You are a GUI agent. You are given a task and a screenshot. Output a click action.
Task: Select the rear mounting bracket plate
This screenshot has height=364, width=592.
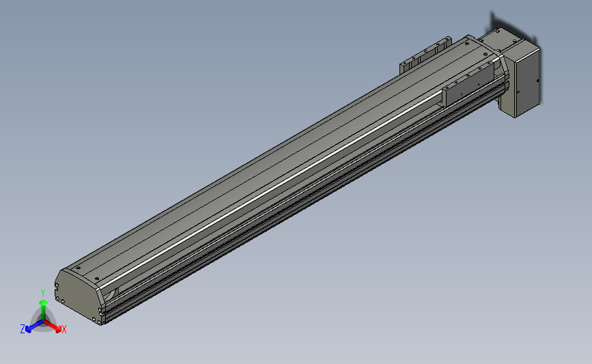(x=425, y=55)
